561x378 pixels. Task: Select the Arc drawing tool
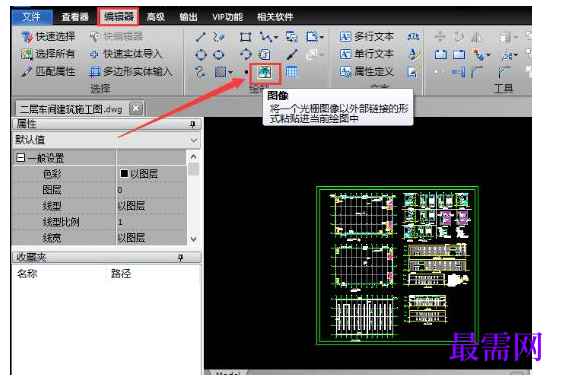pos(245,54)
